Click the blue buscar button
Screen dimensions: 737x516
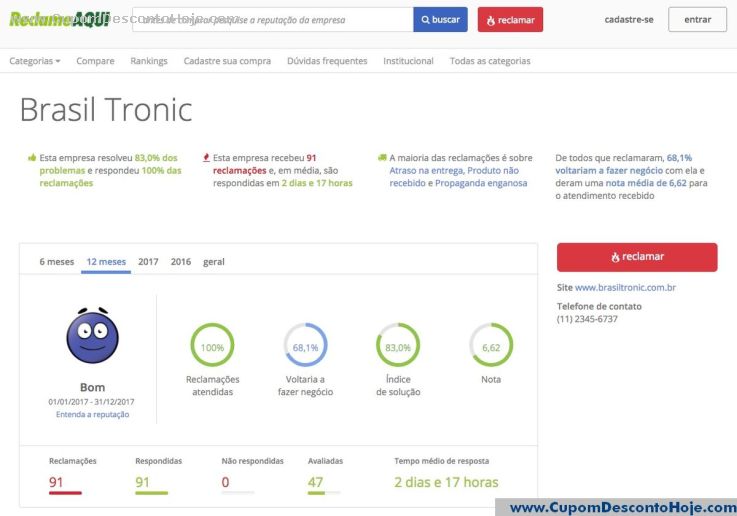(x=440, y=20)
